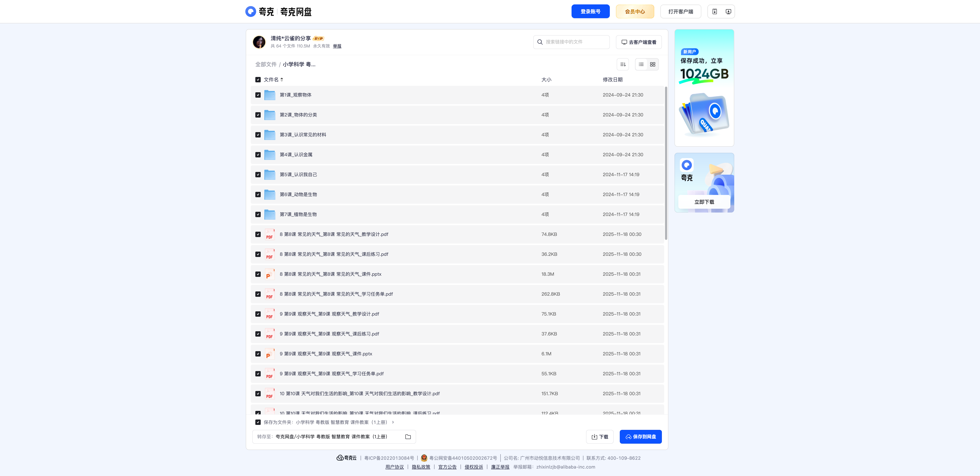Click the search magnifier icon
The height and width of the screenshot is (476, 980).
click(x=540, y=42)
